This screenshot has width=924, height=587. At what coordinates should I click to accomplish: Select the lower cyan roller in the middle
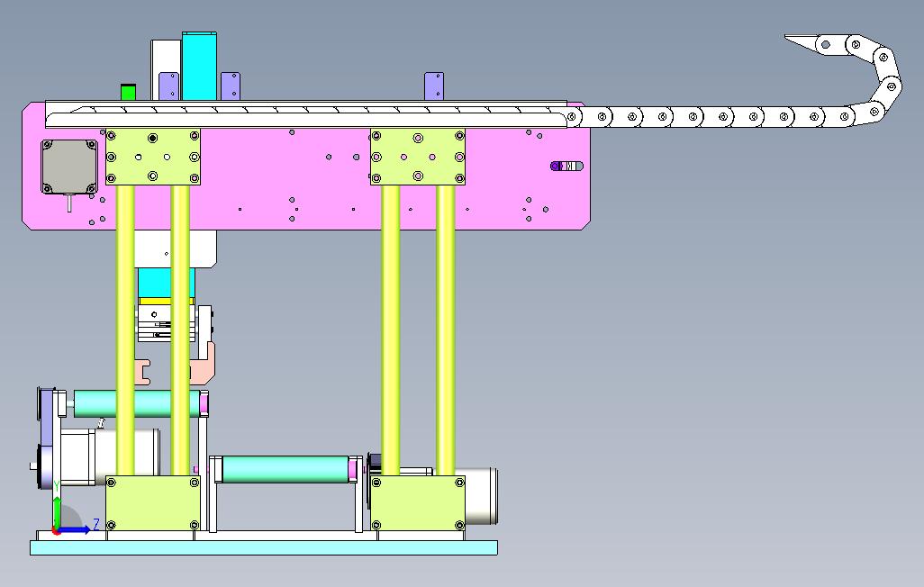pyautogui.click(x=285, y=469)
